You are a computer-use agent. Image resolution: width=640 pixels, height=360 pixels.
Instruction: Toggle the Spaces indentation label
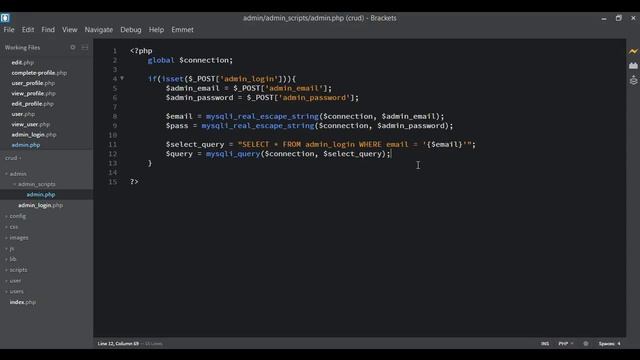(x=607, y=344)
